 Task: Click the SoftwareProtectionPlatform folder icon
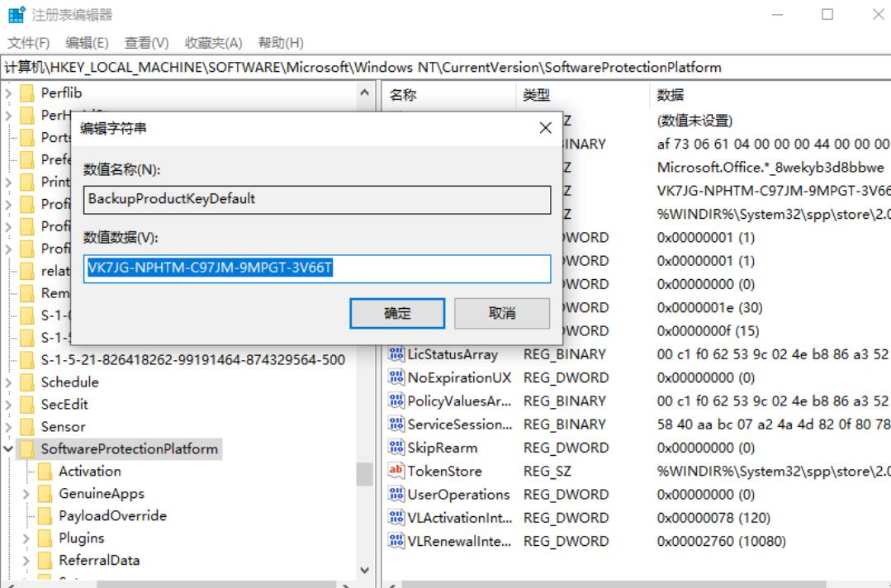pos(26,448)
